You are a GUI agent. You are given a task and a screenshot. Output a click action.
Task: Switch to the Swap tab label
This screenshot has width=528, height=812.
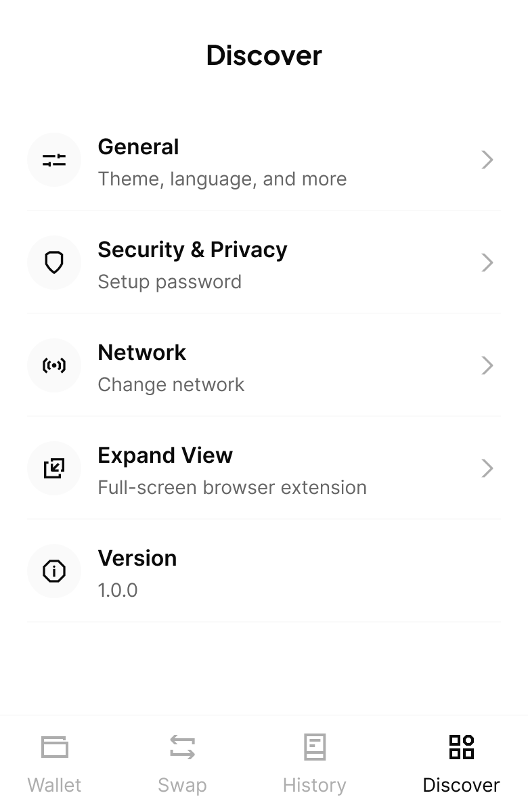tap(182, 786)
